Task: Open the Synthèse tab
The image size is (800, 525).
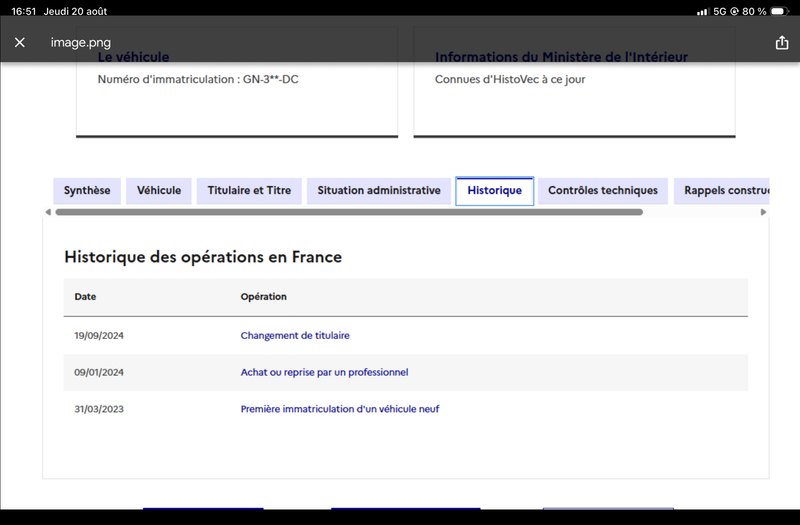Action: point(87,190)
